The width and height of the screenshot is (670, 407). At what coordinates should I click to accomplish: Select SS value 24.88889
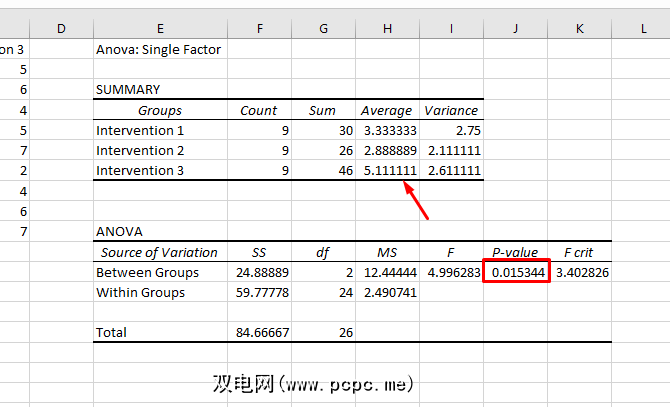pyautogui.click(x=259, y=272)
